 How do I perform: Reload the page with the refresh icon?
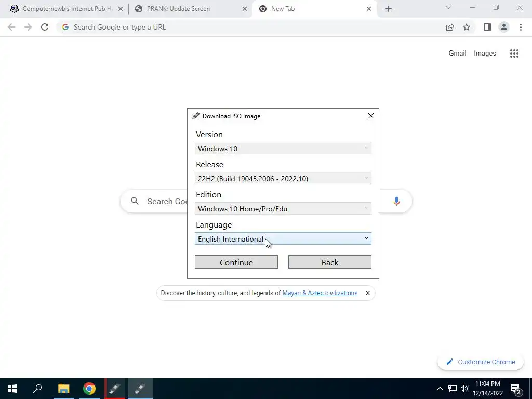tap(45, 27)
